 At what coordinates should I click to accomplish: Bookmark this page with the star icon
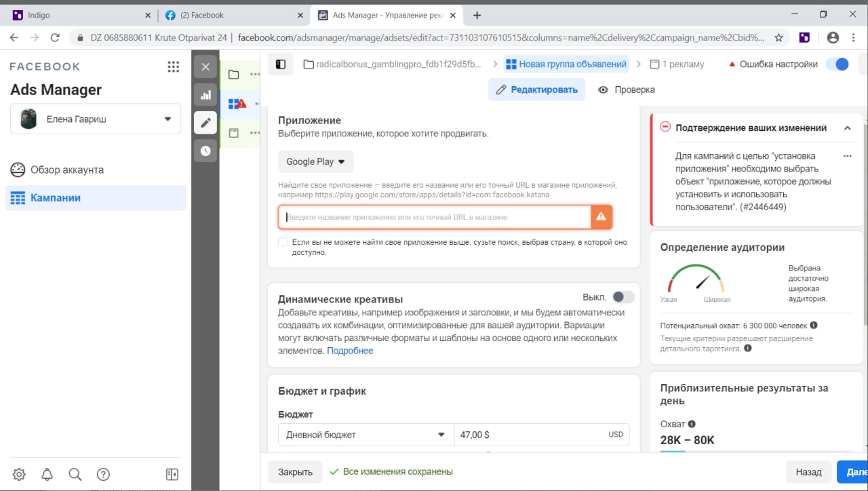[x=778, y=37]
